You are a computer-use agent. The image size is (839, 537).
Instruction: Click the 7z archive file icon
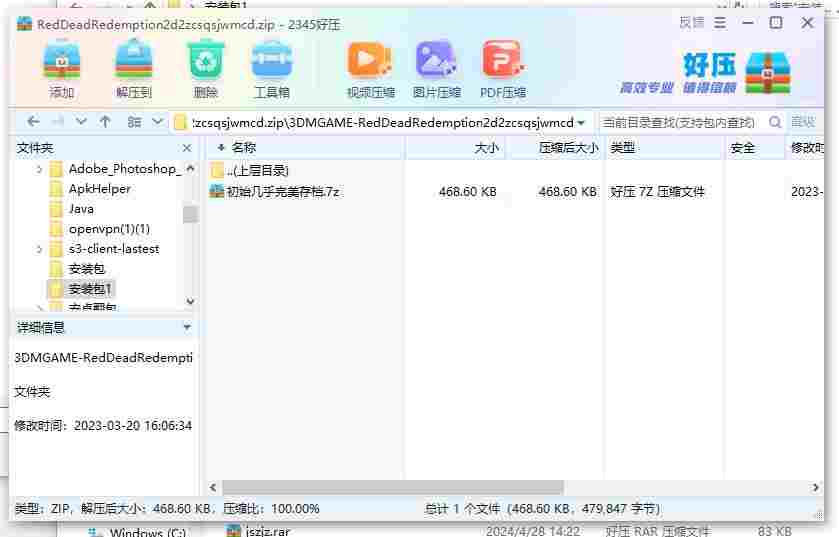pyautogui.click(x=217, y=191)
